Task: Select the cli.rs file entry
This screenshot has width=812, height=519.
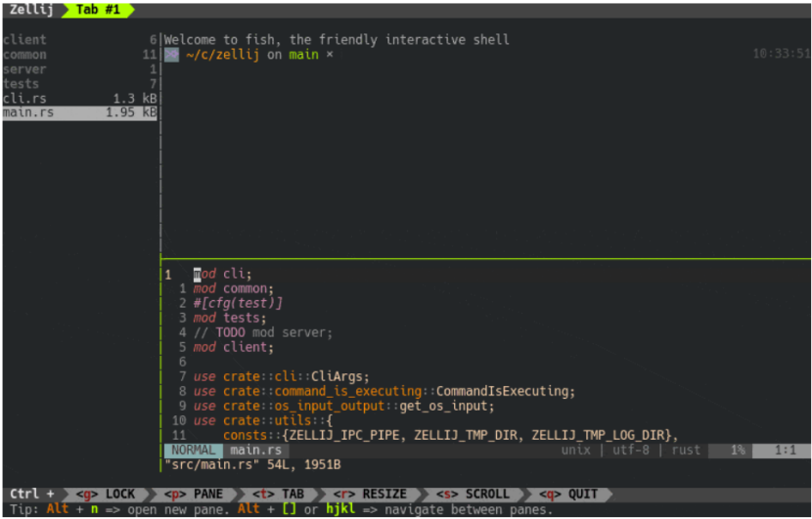Action: click(x=80, y=99)
